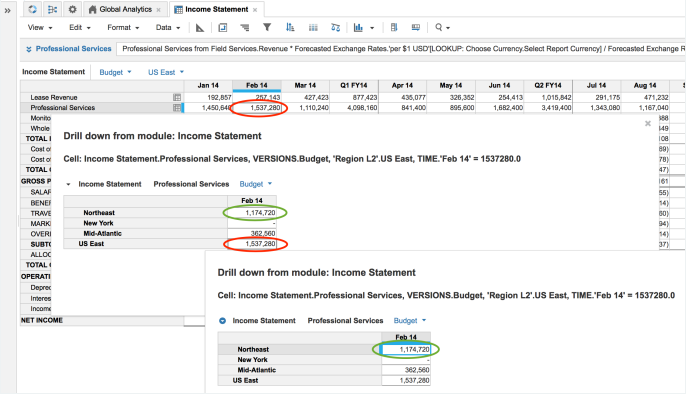Open Budget dropdown in second drill-down

pos(410,321)
